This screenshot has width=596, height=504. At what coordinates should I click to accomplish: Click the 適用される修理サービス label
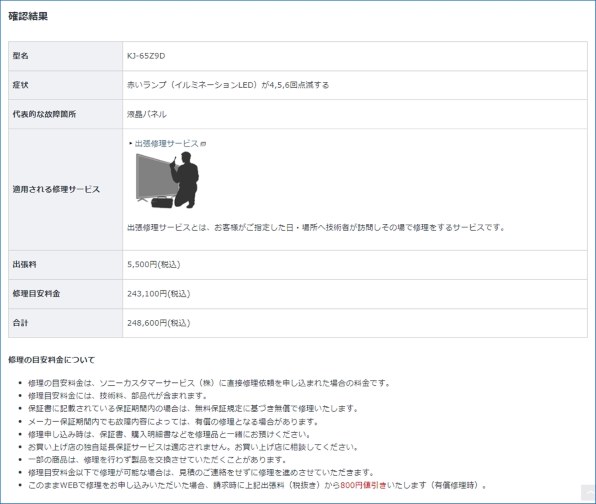coord(56,189)
